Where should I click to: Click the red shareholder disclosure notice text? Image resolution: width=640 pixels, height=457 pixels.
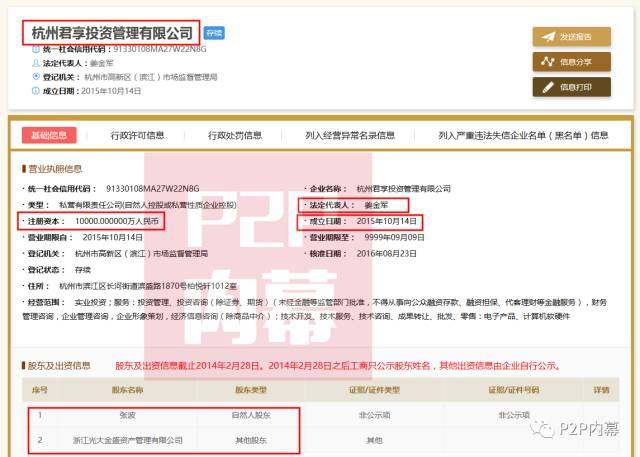click(x=338, y=366)
